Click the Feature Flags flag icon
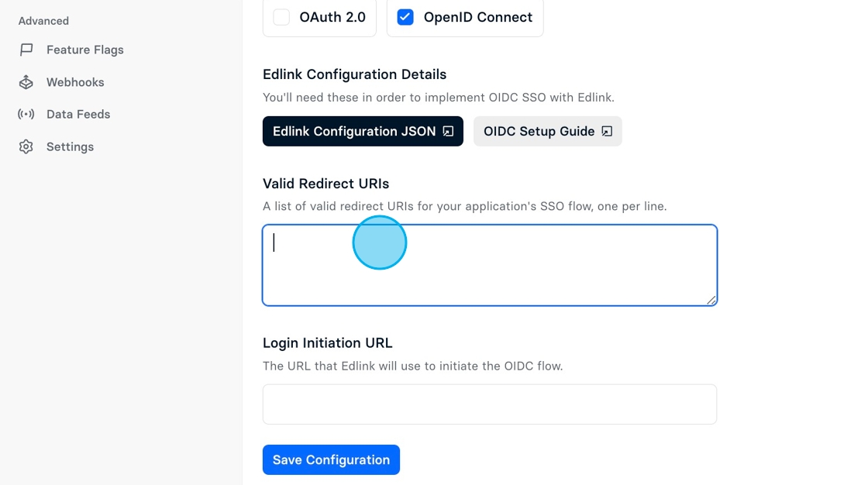868x485 pixels. click(x=26, y=50)
